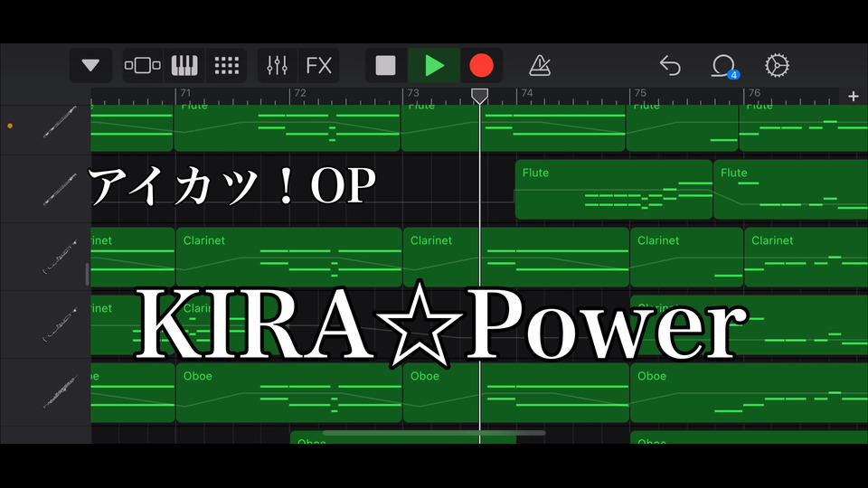The width and height of the screenshot is (868, 488).
Task: Select bar 75 on the ruler
Action: (640, 93)
